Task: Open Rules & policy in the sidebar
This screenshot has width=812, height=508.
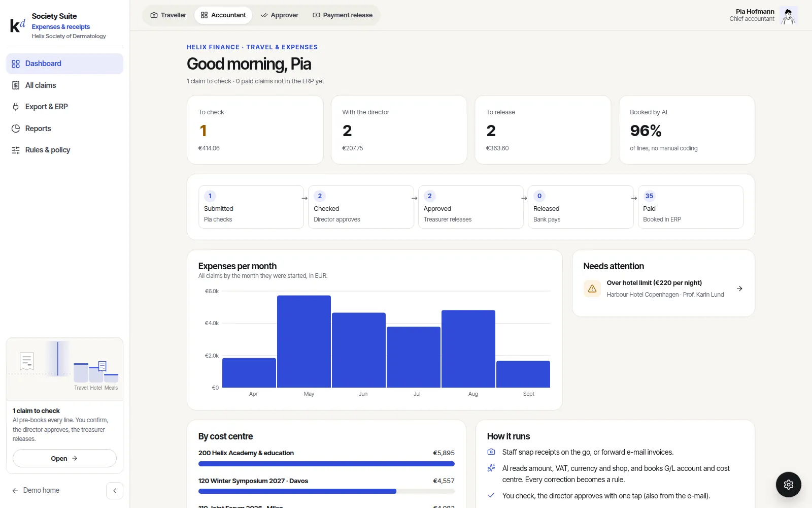Action: point(64,150)
